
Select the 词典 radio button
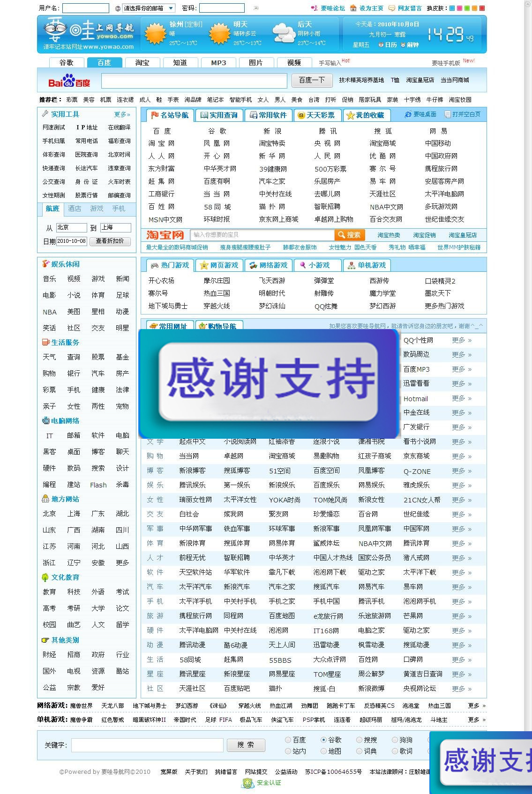pos(359,751)
